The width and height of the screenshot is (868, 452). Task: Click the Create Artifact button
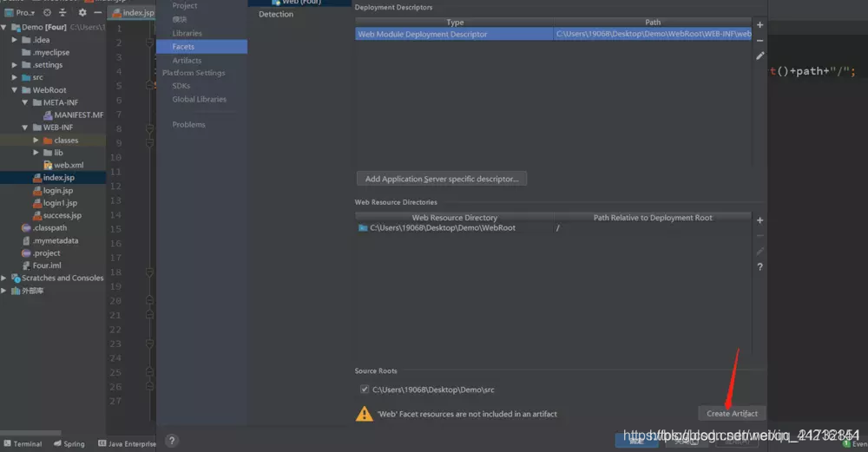click(732, 413)
